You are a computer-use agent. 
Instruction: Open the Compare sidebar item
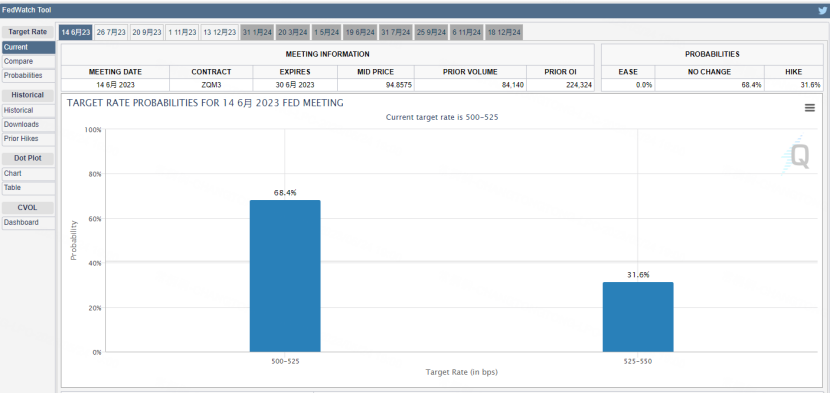tap(28, 61)
